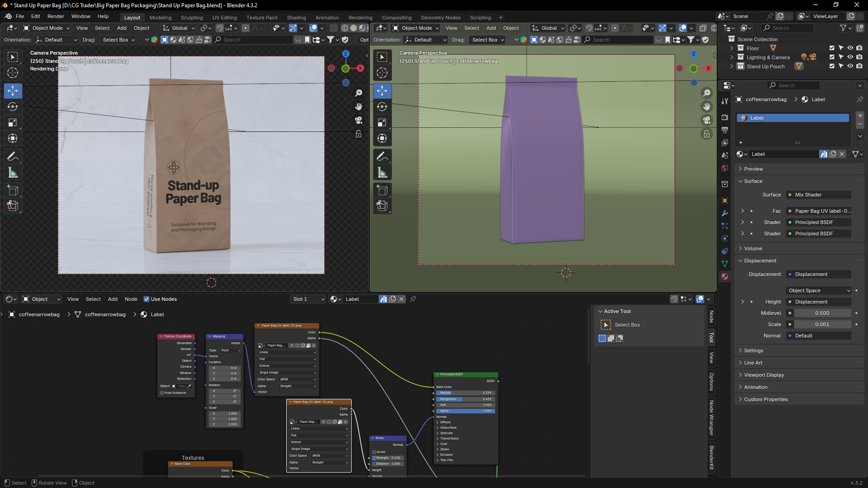Select the Transform tool in left viewport

click(x=13, y=138)
